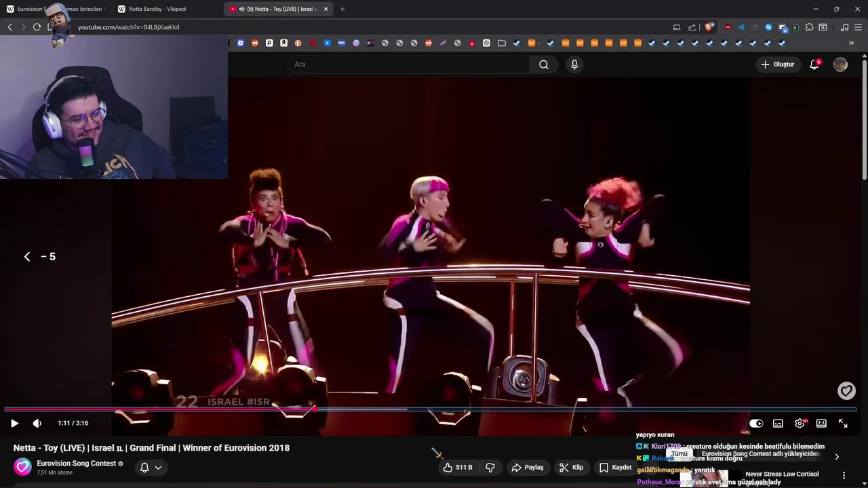The image size is (868, 488).
Task: Open the browser extensions puzzle icon
Action: 809,27
